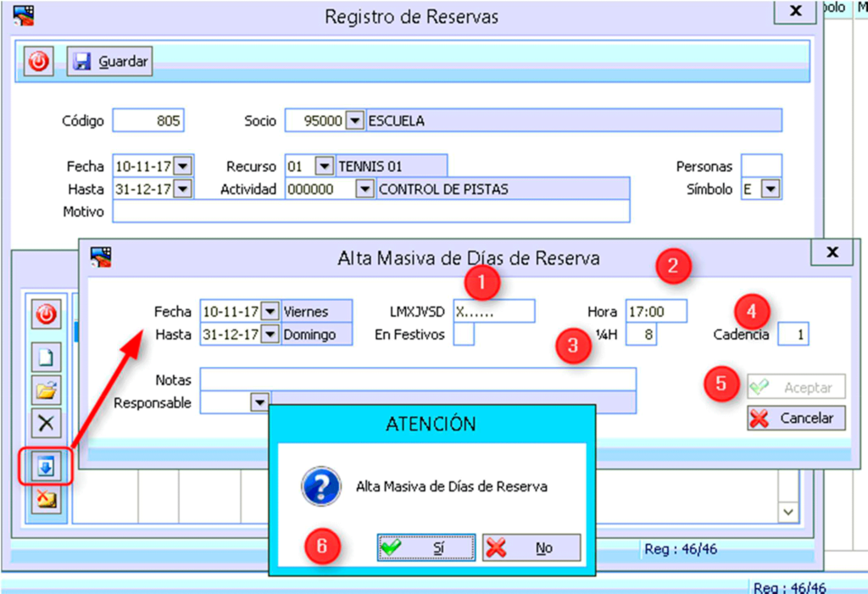Image resolution: width=868 pixels, height=594 pixels.
Task: Click the red power icon in top toolbar
Action: point(39,61)
